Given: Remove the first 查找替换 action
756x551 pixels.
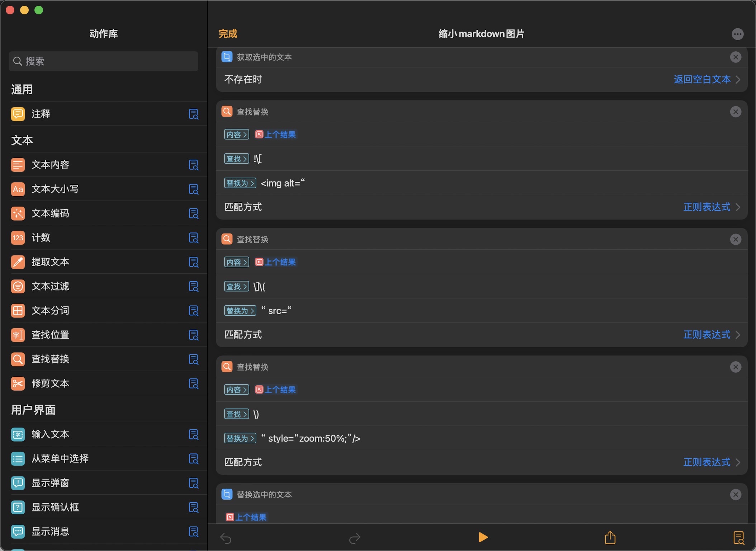Looking at the screenshot, I should click(x=736, y=112).
